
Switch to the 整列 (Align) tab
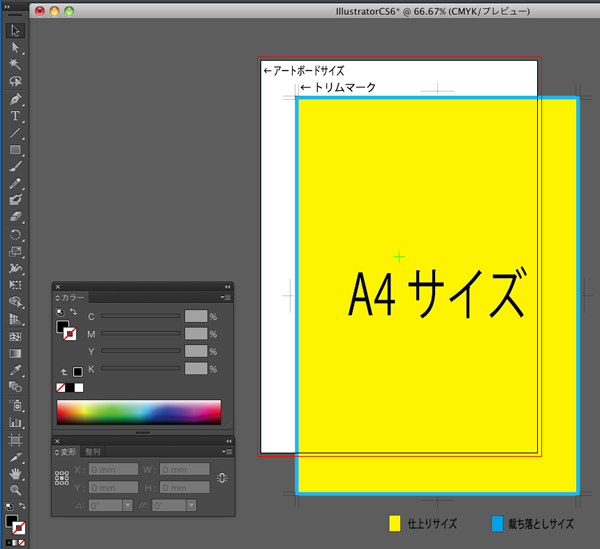coord(93,452)
